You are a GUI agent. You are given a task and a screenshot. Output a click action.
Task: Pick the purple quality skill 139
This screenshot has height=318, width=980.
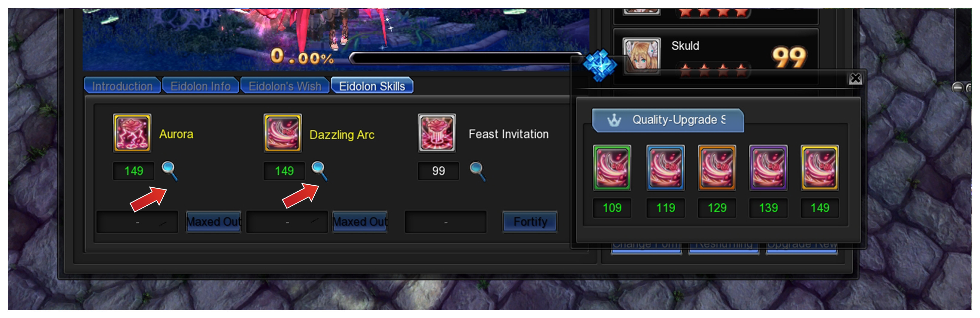(x=769, y=168)
